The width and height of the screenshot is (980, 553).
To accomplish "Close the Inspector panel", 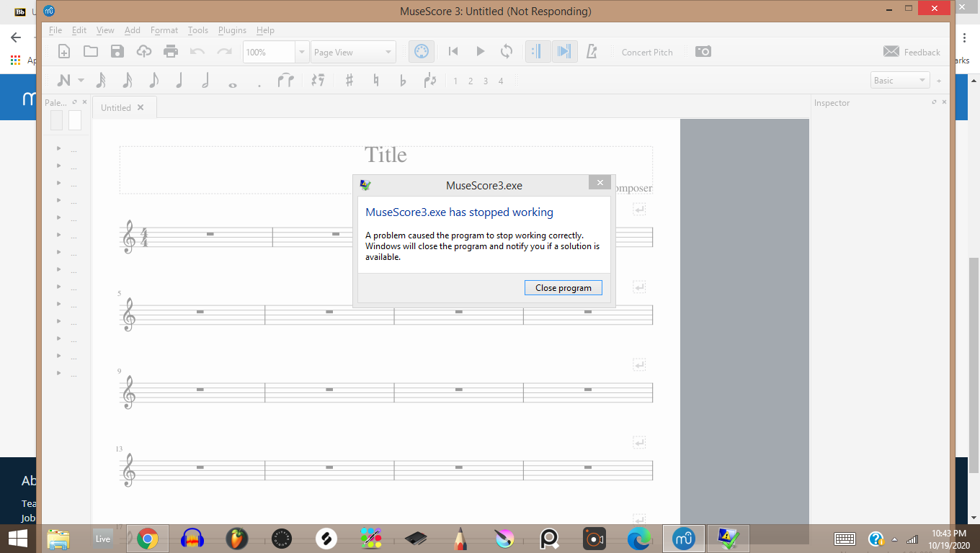I will pos(945,103).
